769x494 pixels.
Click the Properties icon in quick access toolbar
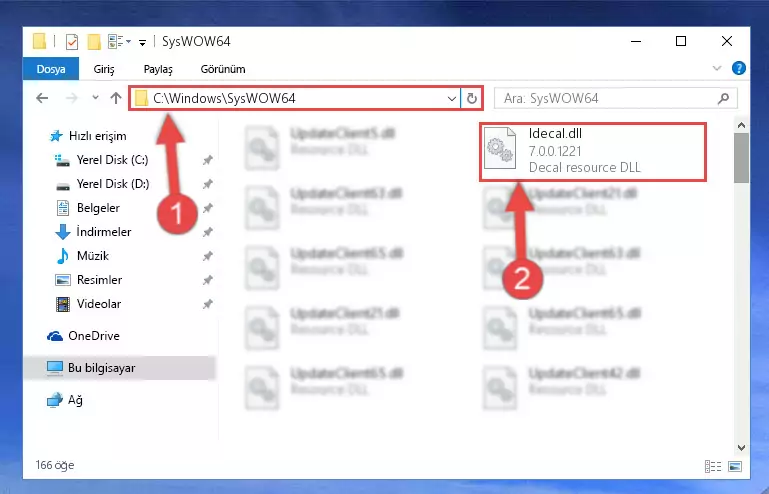72,42
